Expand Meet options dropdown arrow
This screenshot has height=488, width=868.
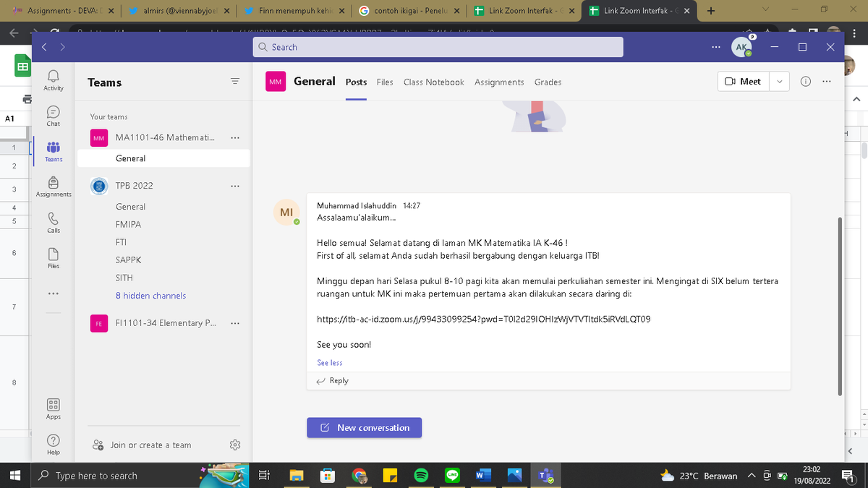(x=779, y=82)
